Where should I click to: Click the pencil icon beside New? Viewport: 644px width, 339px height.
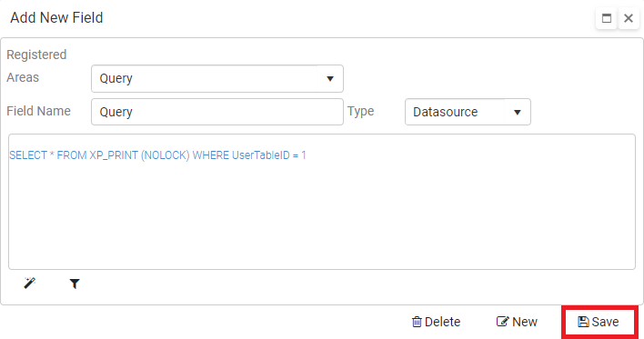click(x=502, y=322)
